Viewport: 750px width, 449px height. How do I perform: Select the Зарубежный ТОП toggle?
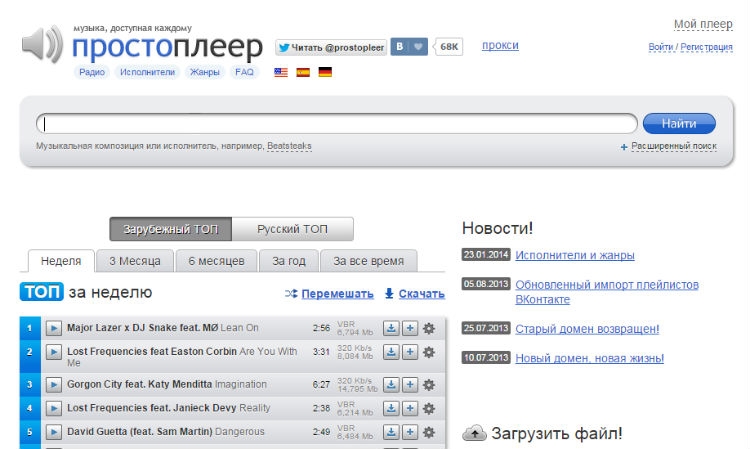point(170,229)
